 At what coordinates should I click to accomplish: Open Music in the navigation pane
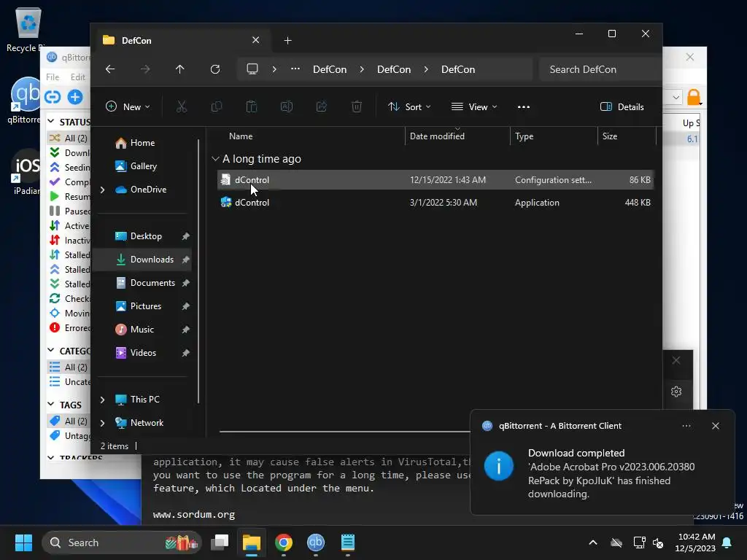pyautogui.click(x=142, y=330)
